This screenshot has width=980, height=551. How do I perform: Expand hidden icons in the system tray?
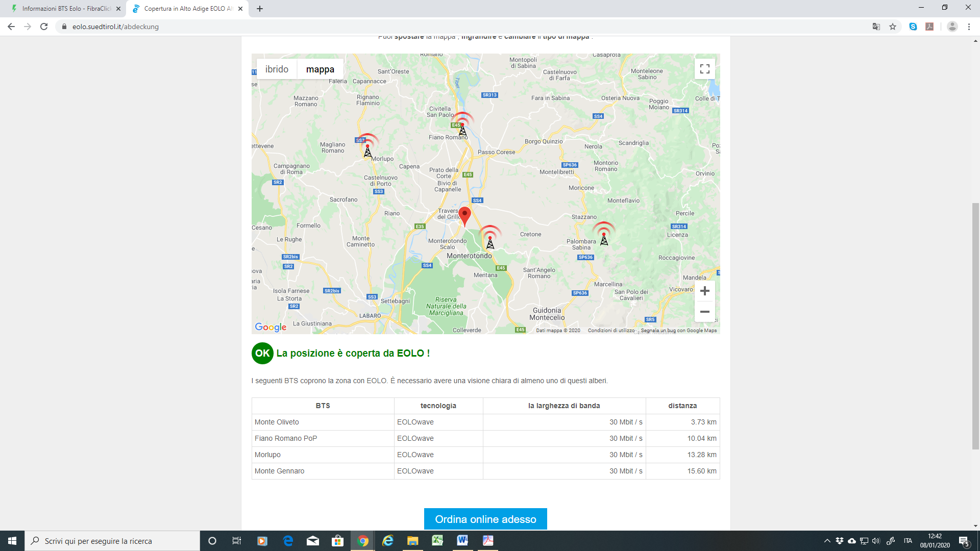coord(827,541)
